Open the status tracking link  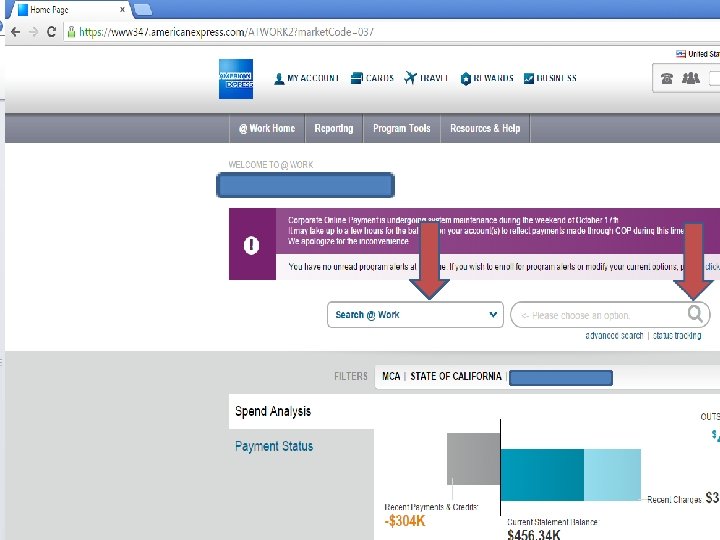point(677,336)
